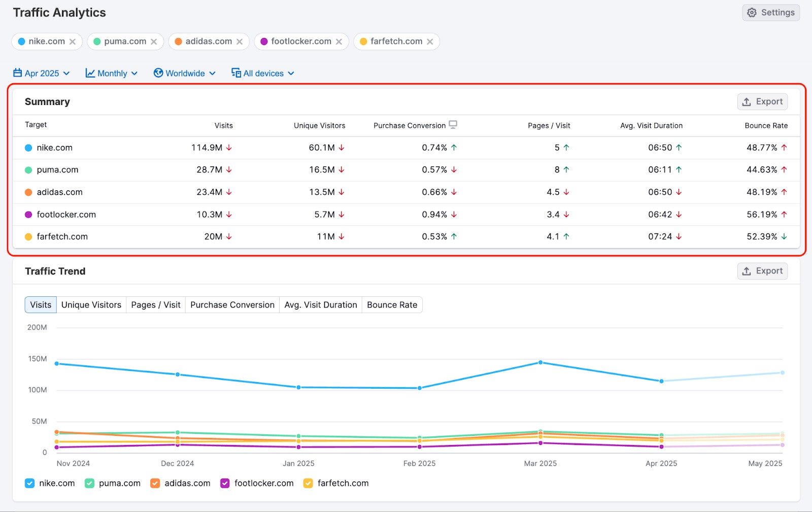Click nike.com's March 2025 data point

click(539, 362)
